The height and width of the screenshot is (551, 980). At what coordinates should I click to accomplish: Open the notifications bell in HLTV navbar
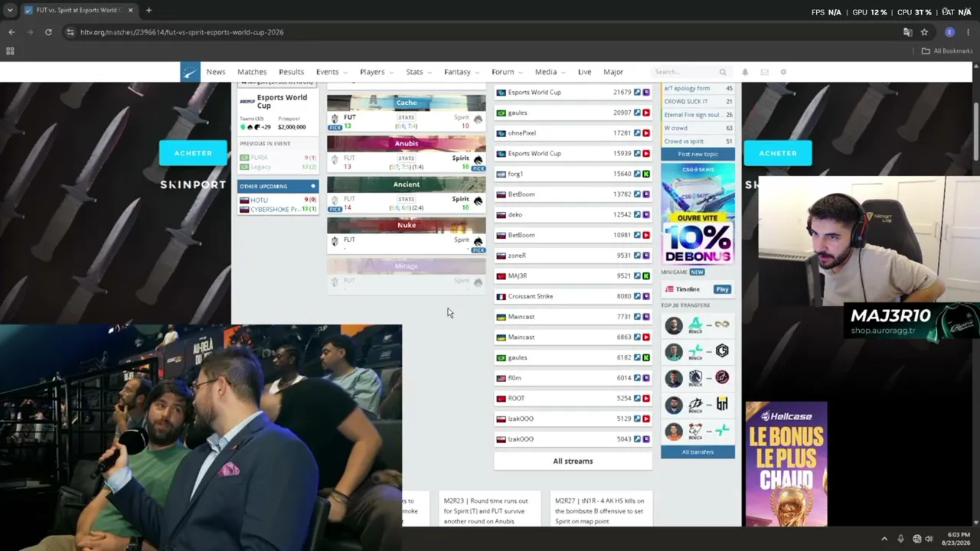point(745,72)
